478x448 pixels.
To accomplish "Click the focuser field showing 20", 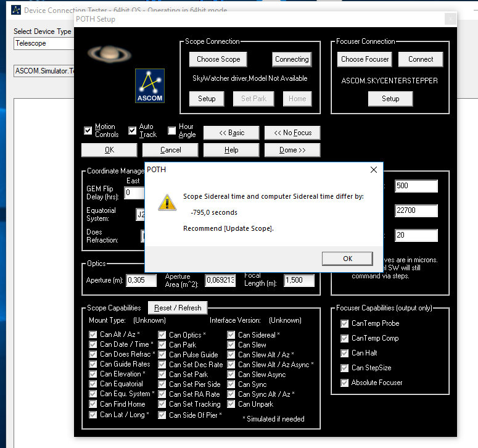I will click(416, 235).
